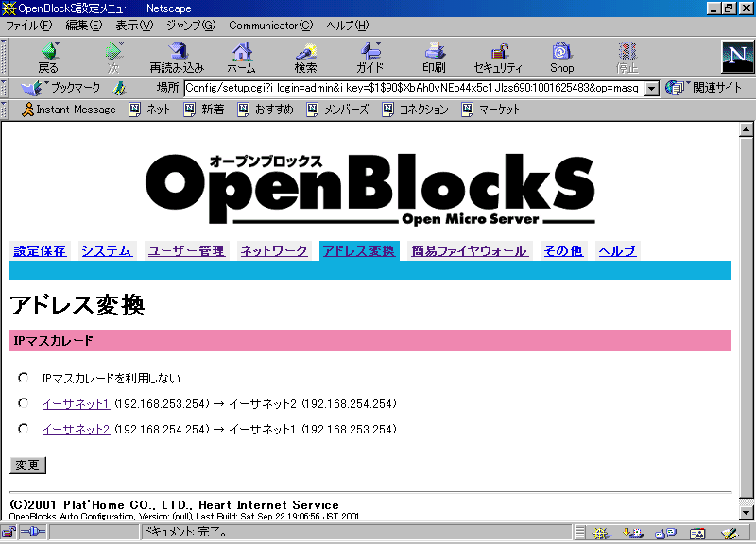Viewport: 756px width, 544px height.
Task: Click the scrollbar down arrow
Action: coord(746,513)
